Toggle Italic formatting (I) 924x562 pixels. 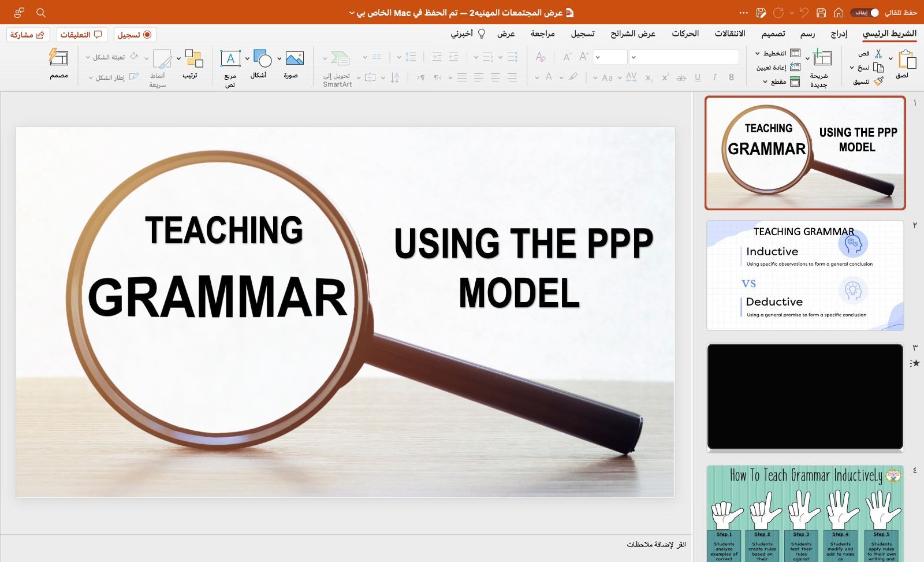click(x=714, y=77)
